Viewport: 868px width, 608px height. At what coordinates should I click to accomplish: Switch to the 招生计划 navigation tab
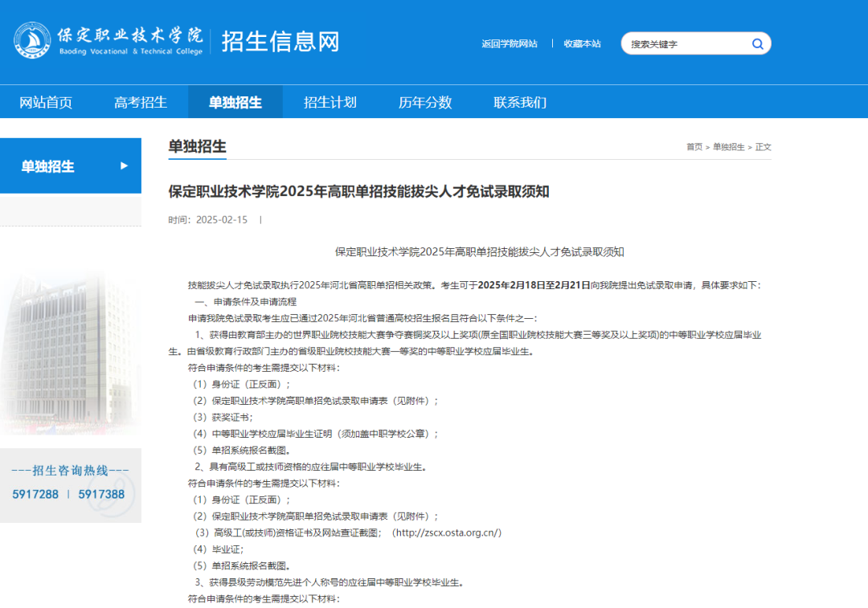[x=330, y=102]
